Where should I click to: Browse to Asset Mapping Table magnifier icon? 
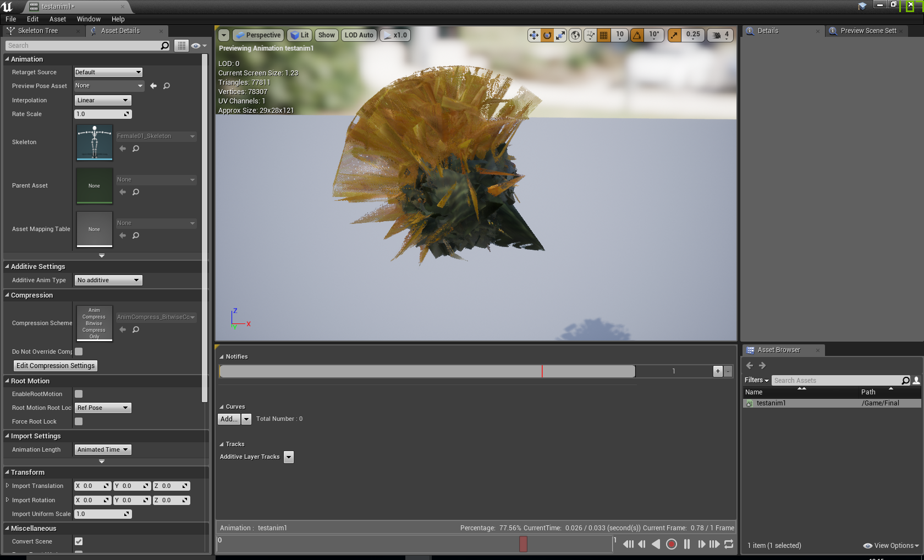[x=136, y=235]
